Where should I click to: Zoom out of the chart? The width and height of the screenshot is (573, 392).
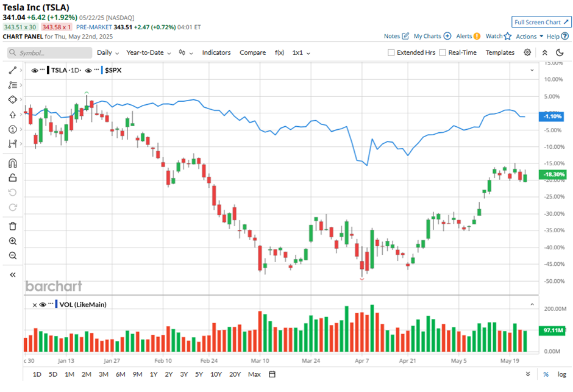click(x=12, y=255)
